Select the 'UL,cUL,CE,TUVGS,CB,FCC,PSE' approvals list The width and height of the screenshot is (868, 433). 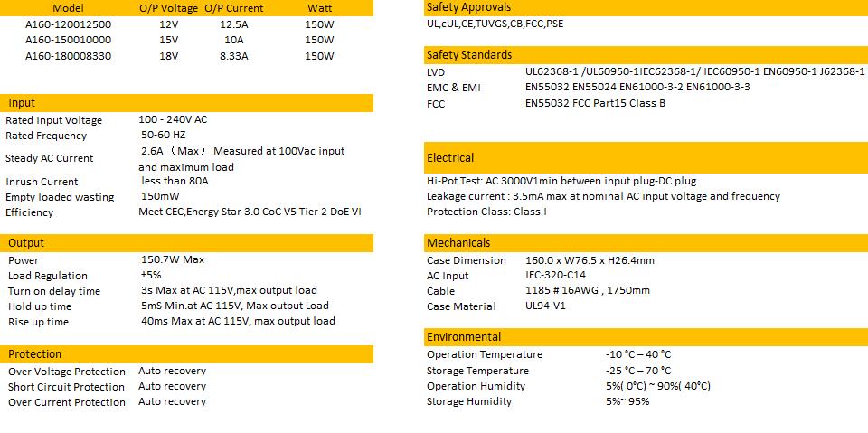tap(495, 24)
